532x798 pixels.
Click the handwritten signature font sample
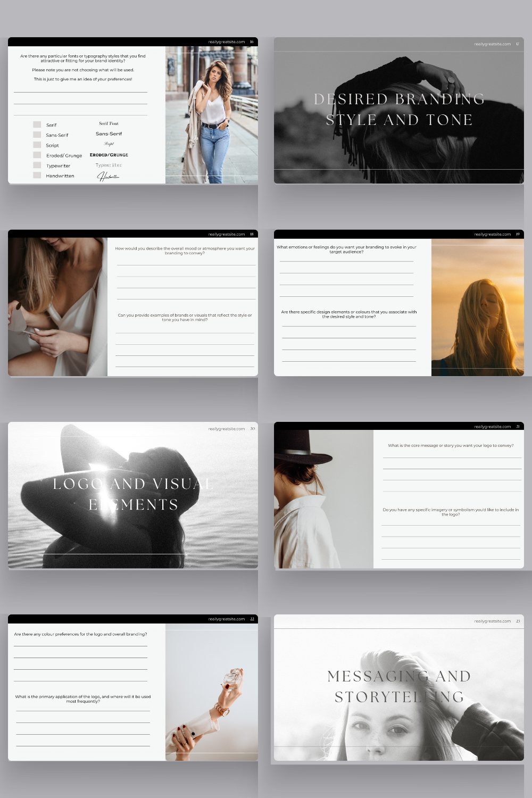point(109,176)
